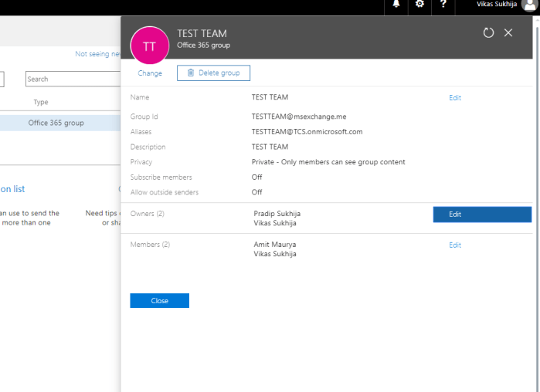The height and width of the screenshot is (392, 540).
Task: Open the Vikas Sukhija account menu
Action: click(497, 5)
